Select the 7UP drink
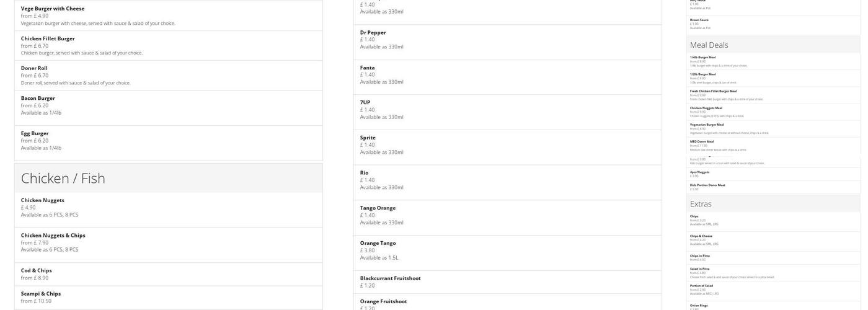 (x=365, y=103)
